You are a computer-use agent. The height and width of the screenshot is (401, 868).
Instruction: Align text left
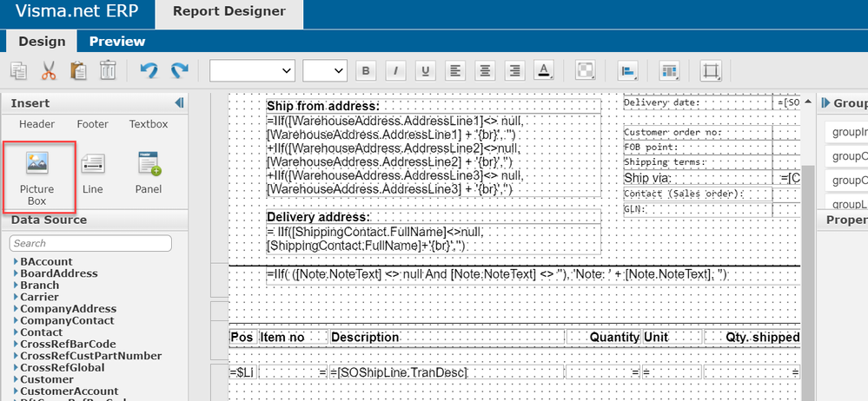click(455, 71)
